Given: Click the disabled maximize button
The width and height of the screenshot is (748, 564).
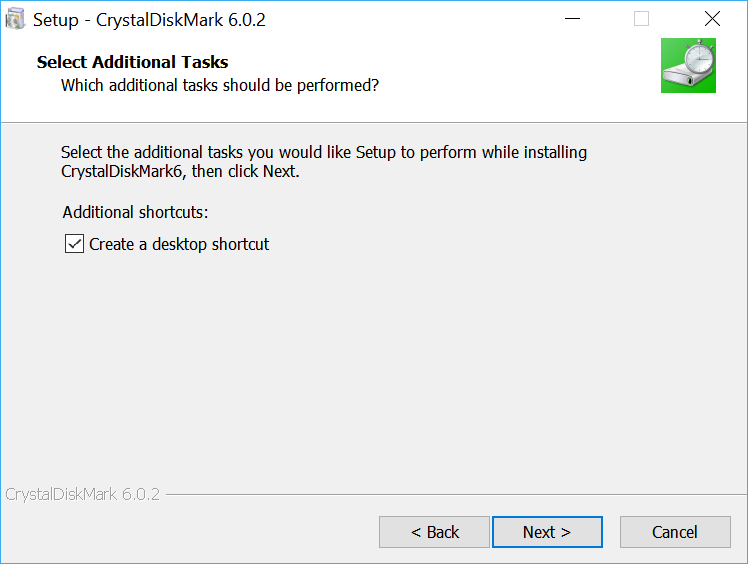Looking at the screenshot, I should click(641, 19).
